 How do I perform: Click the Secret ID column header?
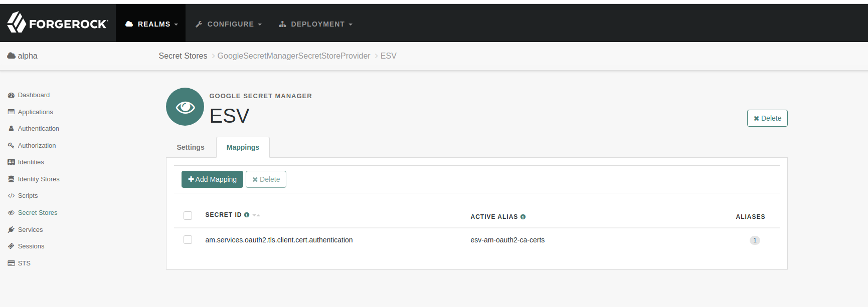coord(223,215)
